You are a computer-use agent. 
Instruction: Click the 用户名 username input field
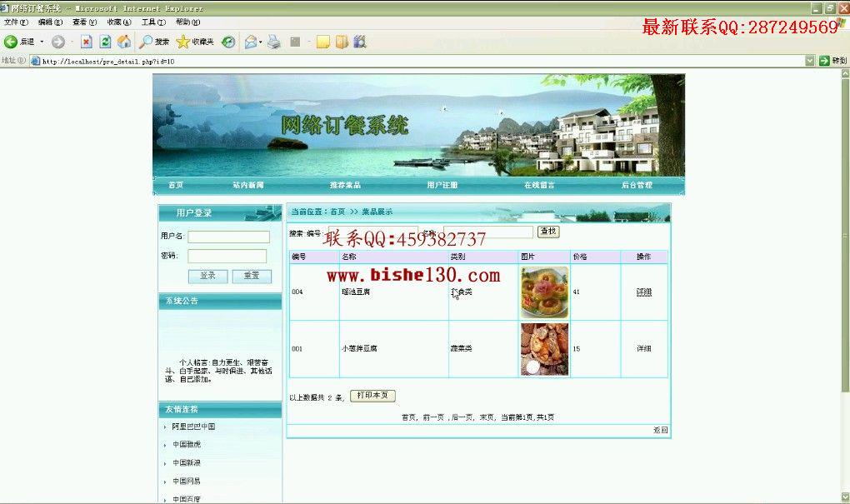tap(229, 237)
